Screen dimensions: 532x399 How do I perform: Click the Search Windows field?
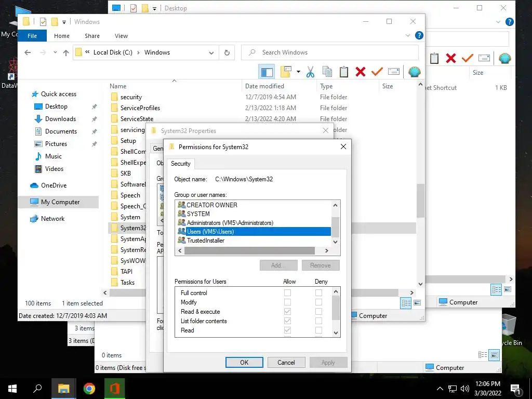pyautogui.click(x=330, y=52)
